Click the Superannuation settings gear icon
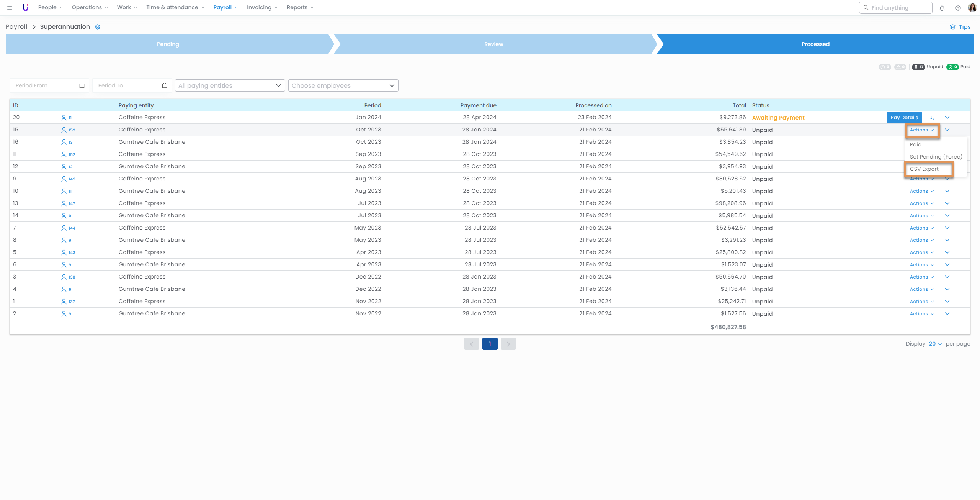 pyautogui.click(x=98, y=27)
